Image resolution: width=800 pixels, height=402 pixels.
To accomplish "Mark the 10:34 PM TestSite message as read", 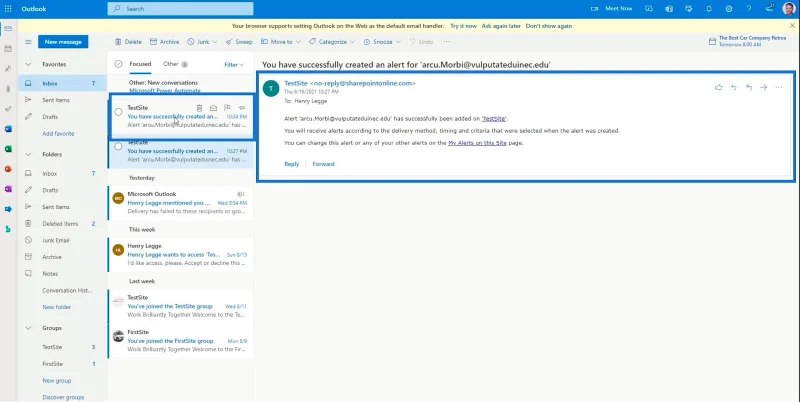I will [214, 108].
